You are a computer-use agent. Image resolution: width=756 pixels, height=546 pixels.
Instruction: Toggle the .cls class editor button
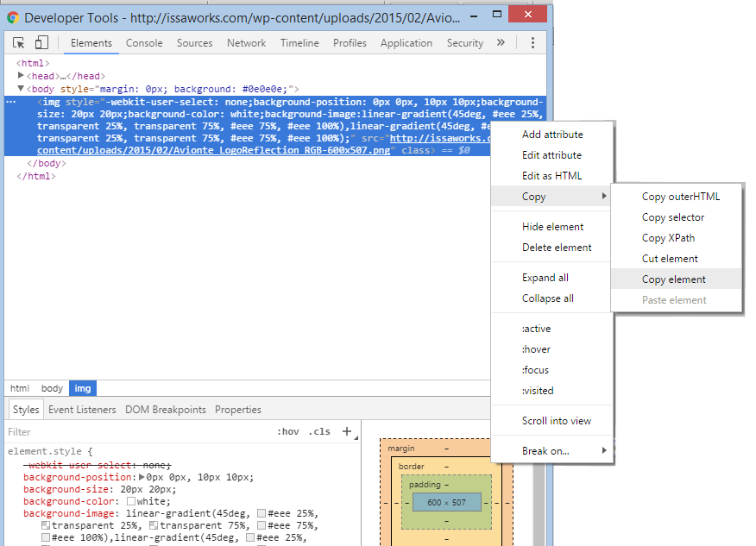click(319, 432)
